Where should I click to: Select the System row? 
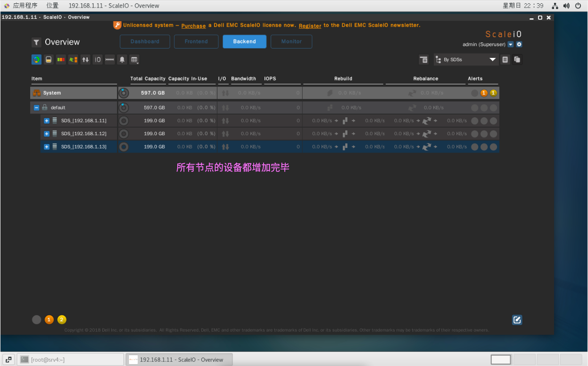coord(265,93)
